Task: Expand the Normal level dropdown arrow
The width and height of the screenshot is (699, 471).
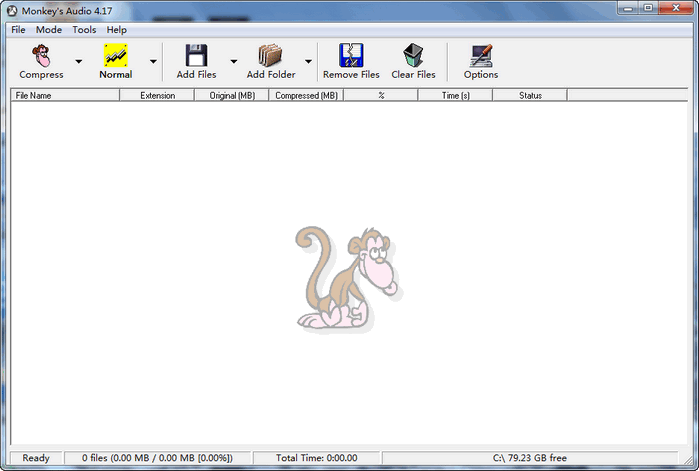Action: (x=153, y=61)
